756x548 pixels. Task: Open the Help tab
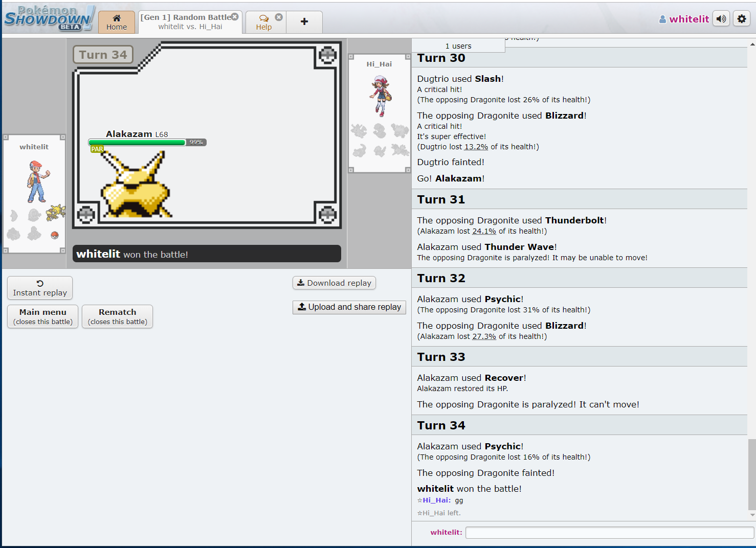pyautogui.click(x=264, y=22)
